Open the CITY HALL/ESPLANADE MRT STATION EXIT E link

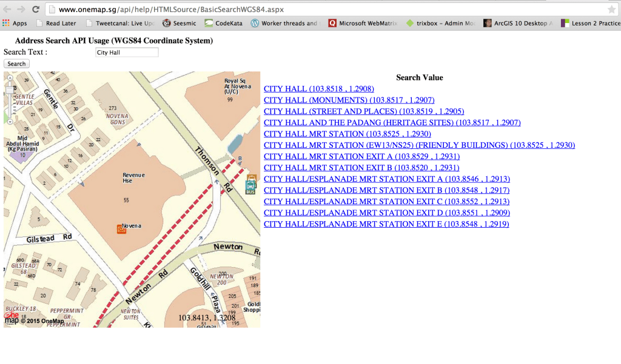386,224
